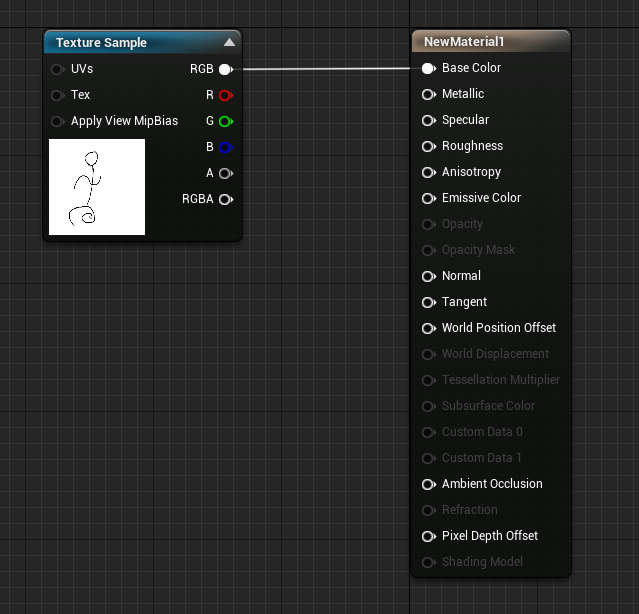Select the wire between RGB and Base Color

(x=326, y=69)
